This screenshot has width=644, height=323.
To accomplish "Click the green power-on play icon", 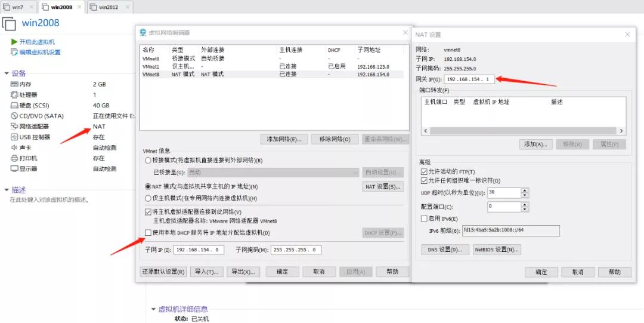I will (14, 42).
